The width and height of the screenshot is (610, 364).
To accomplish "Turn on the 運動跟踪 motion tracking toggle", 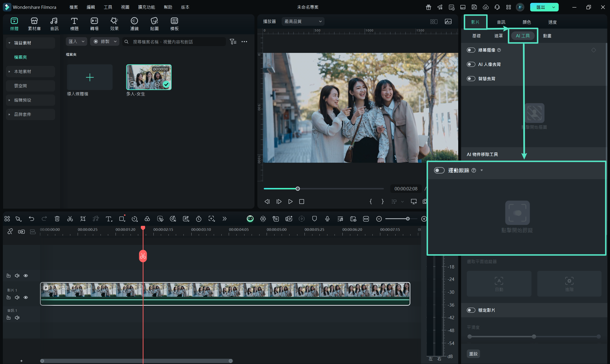I will 439,170.
